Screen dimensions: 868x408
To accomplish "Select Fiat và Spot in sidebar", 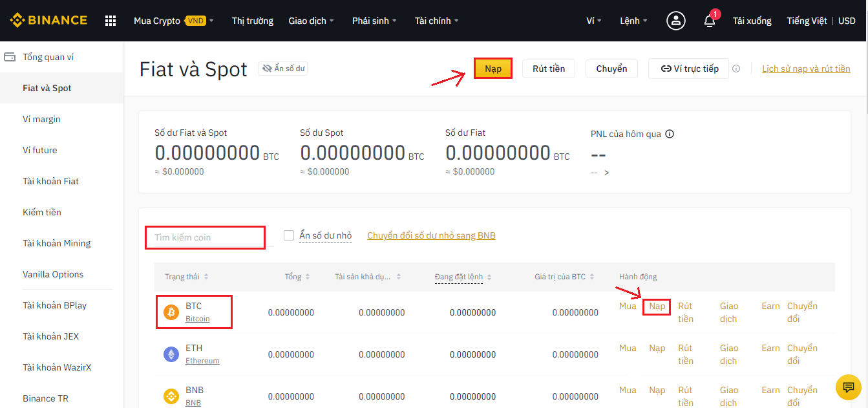I will 61,88.
